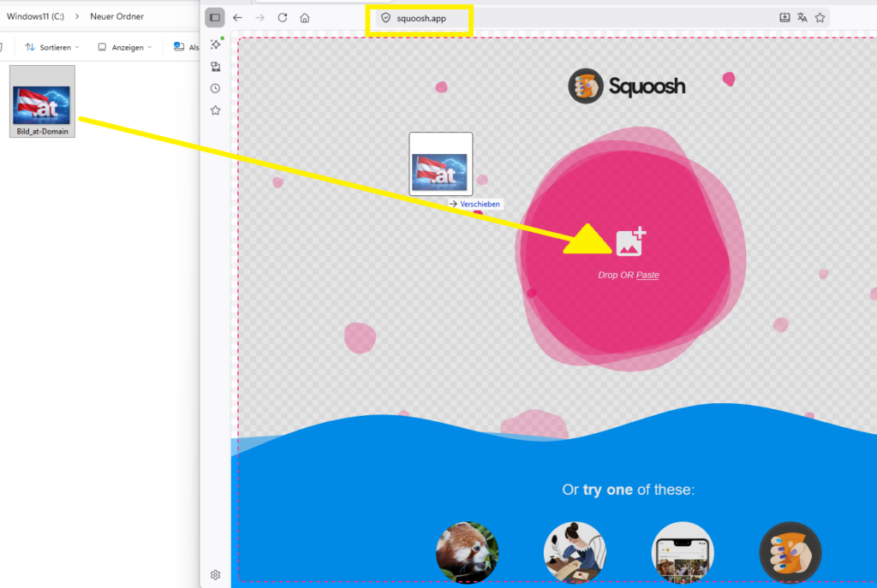Go back using the browser arrow
Viewport: 877px width, 588px height.
(237, 18)
